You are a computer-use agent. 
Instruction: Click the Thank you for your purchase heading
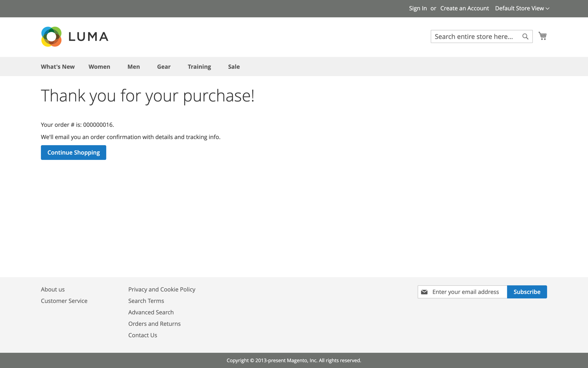click(x=147, y=96)
